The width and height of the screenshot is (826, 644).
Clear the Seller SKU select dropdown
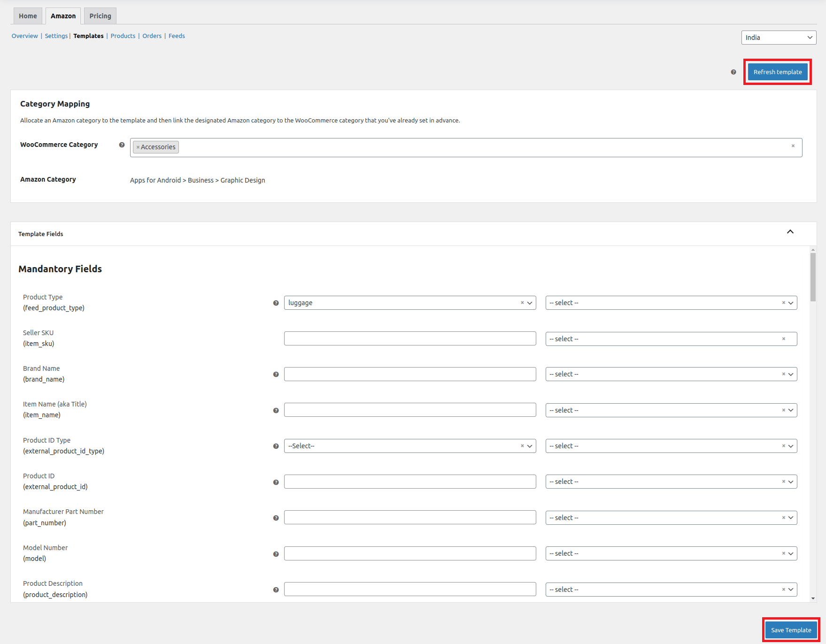[783, 338]
